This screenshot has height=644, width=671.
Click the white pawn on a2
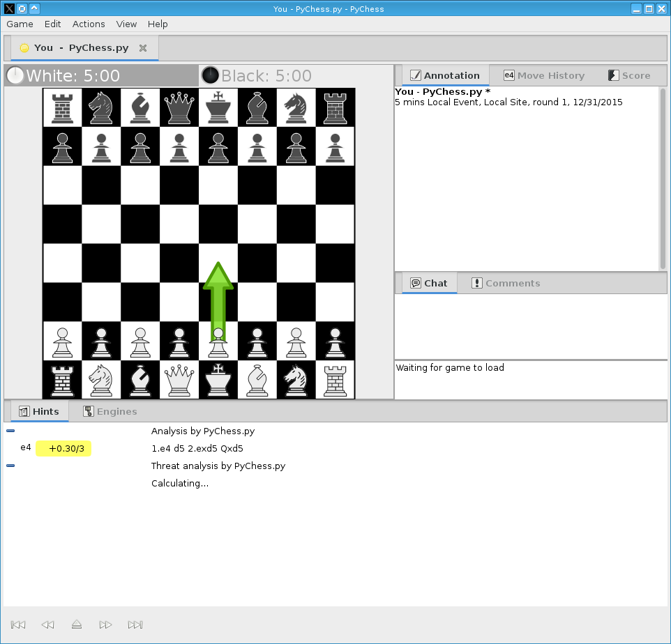[x=63, y=342]
